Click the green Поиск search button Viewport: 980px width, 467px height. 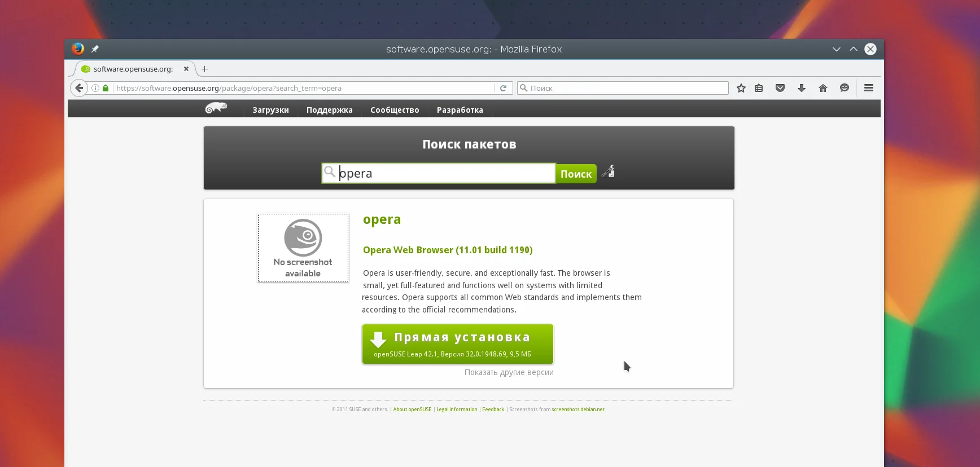click(576, 174)
